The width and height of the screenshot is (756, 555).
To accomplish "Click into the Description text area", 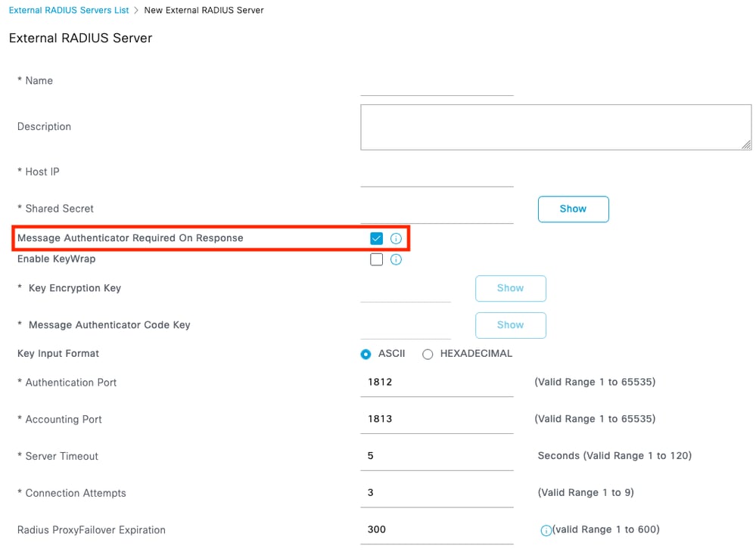I will click(555, 127).
